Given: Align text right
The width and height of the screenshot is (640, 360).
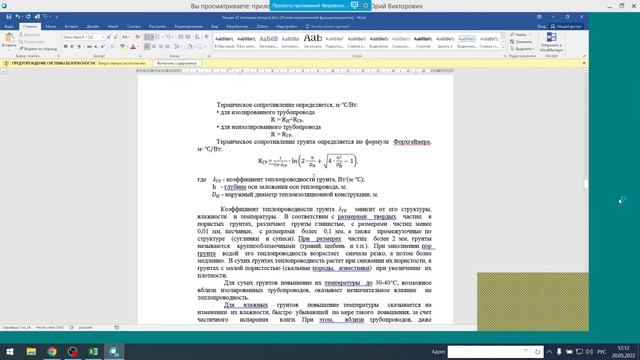Looking at the screenshot, I should (x=161, y=47).
